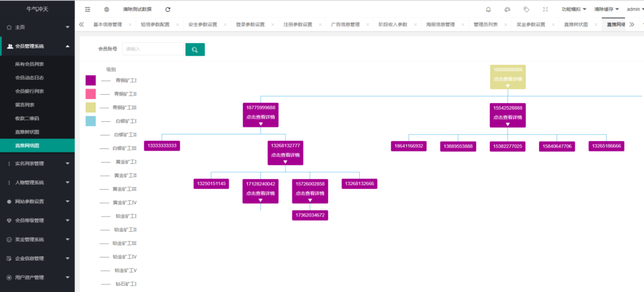This screenshot has width=644, height=292.
Task: Click the globe icon in the top bar
Action: click(x=106, y=9)
